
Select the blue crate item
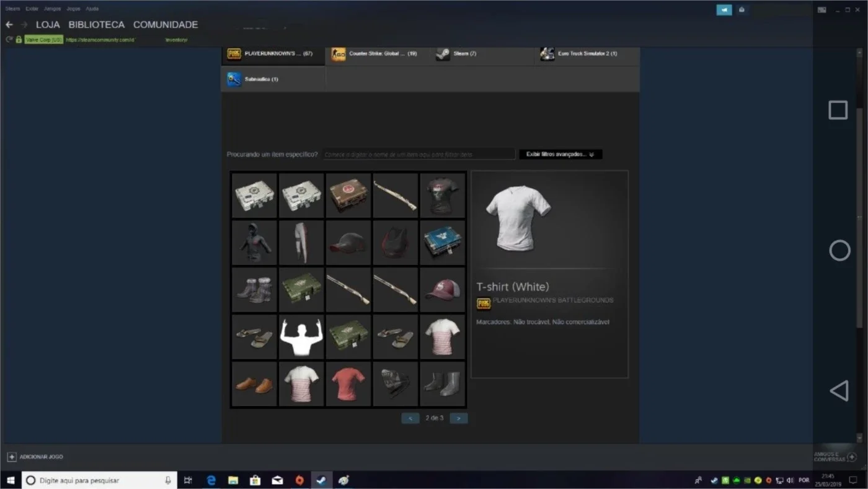coord(443,243)
